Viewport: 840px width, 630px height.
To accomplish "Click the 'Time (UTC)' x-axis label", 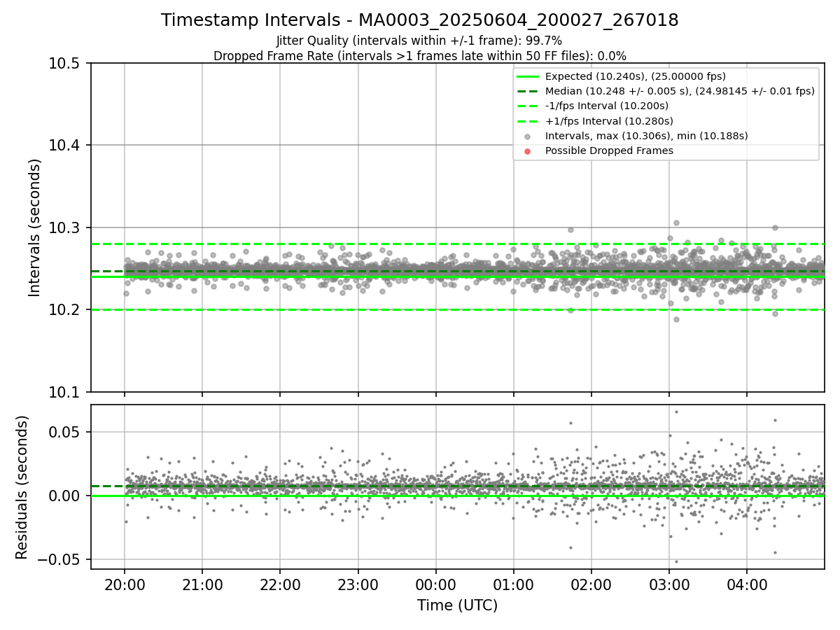I will point(457,605).
